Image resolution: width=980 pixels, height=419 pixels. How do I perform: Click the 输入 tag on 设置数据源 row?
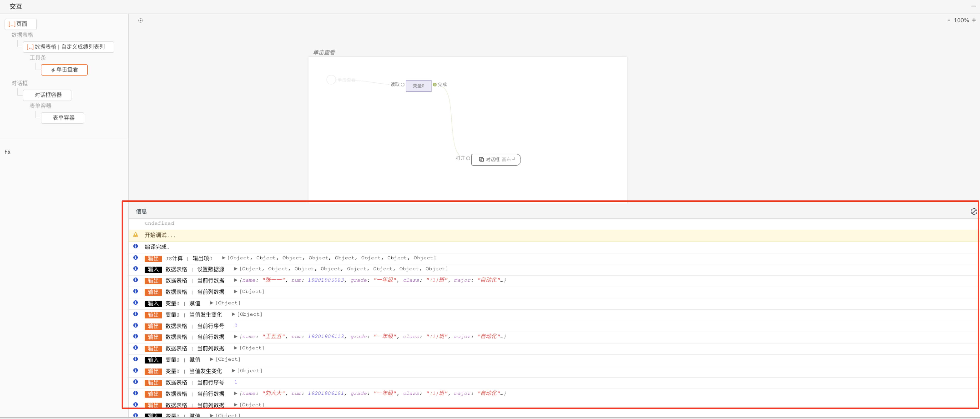[153, 270]
